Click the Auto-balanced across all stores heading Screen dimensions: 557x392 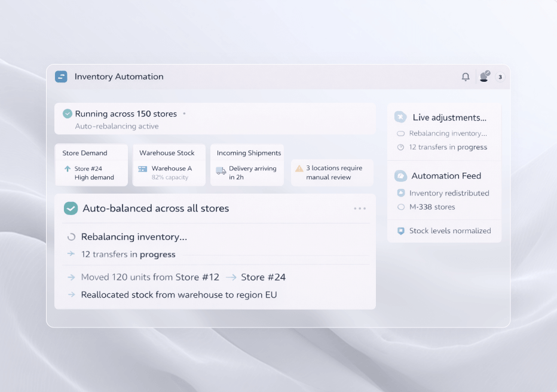[156, 209]
